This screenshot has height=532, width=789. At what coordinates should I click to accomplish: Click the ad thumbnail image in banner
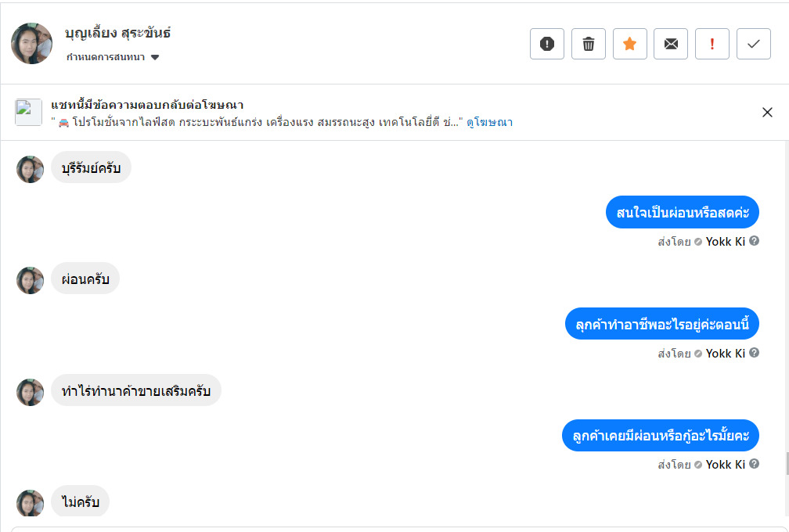tap(28, 112)
